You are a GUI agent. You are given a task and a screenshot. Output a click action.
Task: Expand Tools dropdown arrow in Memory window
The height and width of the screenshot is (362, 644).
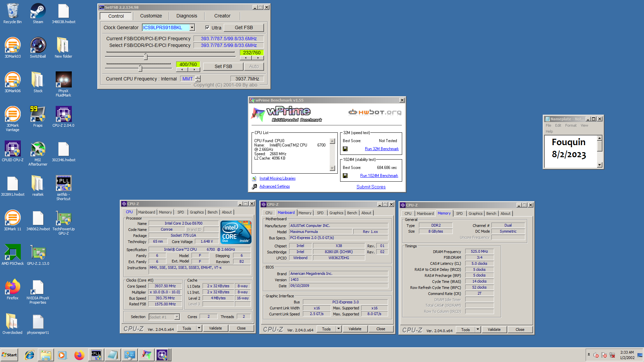point(478,329)
